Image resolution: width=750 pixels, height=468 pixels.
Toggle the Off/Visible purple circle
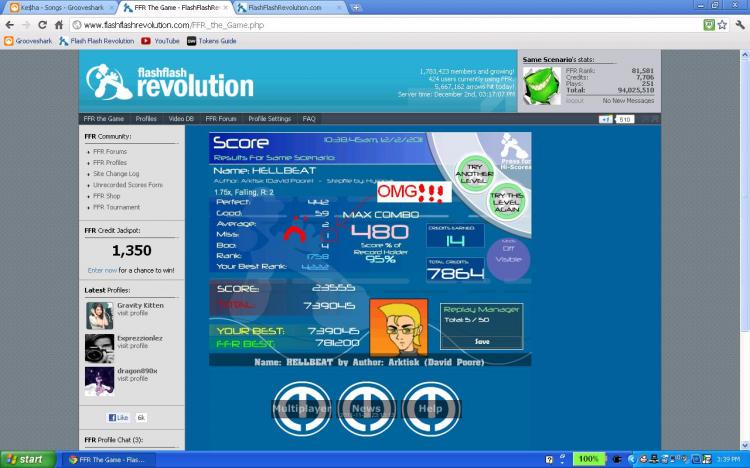(x=508, y=257)
